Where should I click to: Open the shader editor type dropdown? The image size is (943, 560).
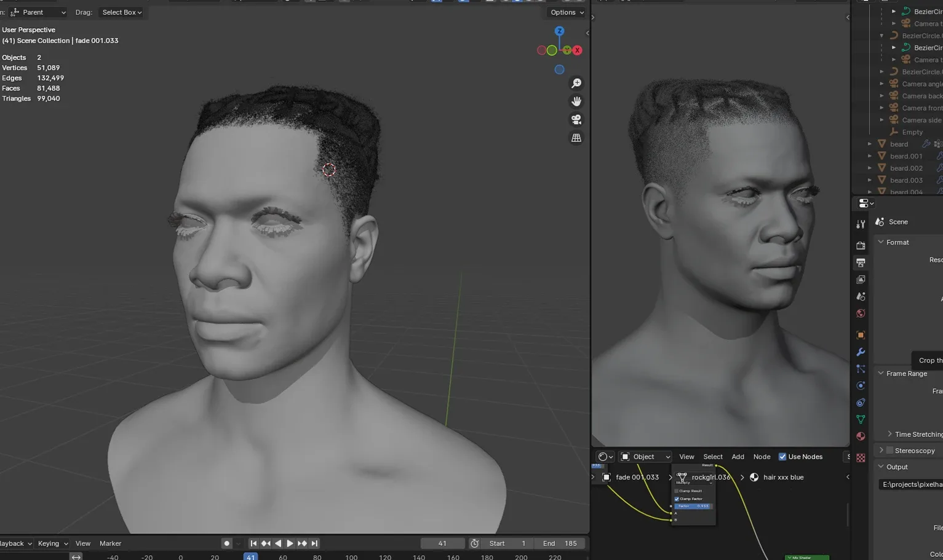[605, 457]
